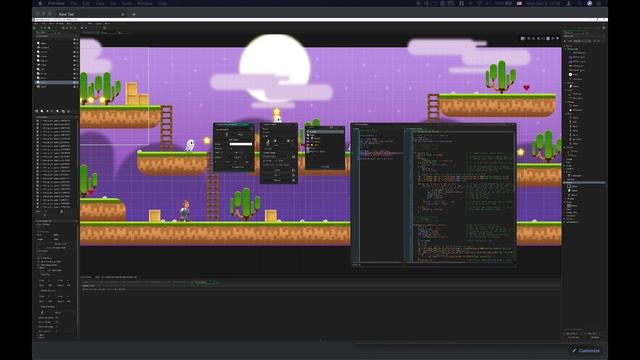The width and height of the screenshot is (640, 360).
Task: Select the heart pickup on the upper-right platform
Action: pos(527,88)
